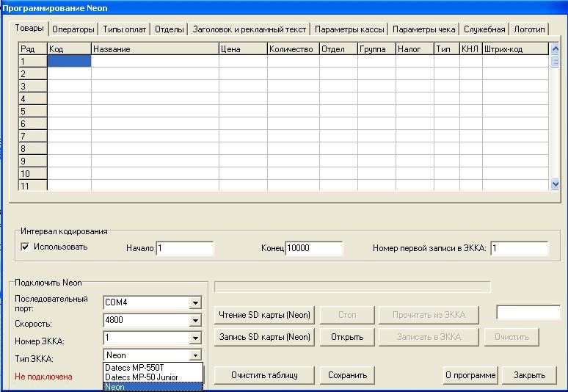This screenshot has height=392, width=568.
Task: Choose Datecs MP-50 Junior from the list
Action: coord(153,377)
